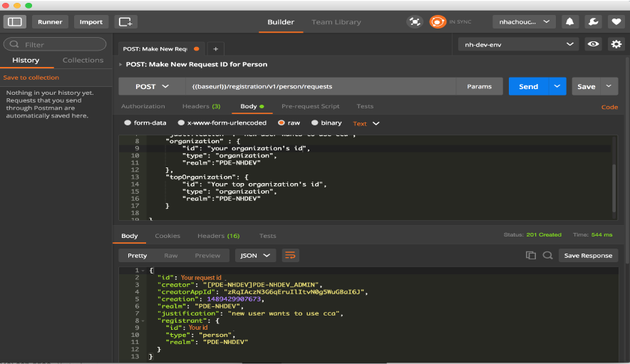The image size is (630, 364).
Task: Click the search icon in response
Action: pyautogui.click(x=547, y=255)
